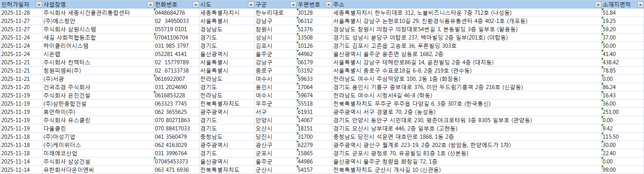The width and height of the screenshot is (644, 174).
Task: Click the '당진시' 구군 cell
Action: [x=276, y=137]
